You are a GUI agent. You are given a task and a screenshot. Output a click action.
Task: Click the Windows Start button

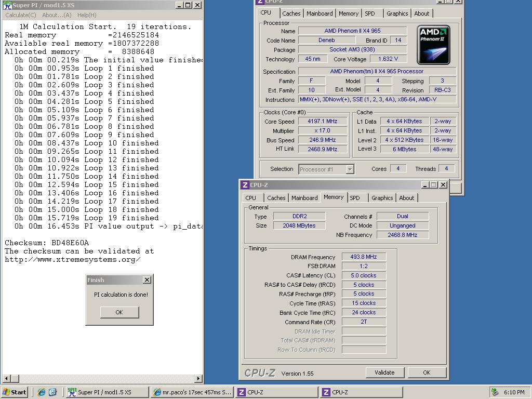tap(14, 392)
